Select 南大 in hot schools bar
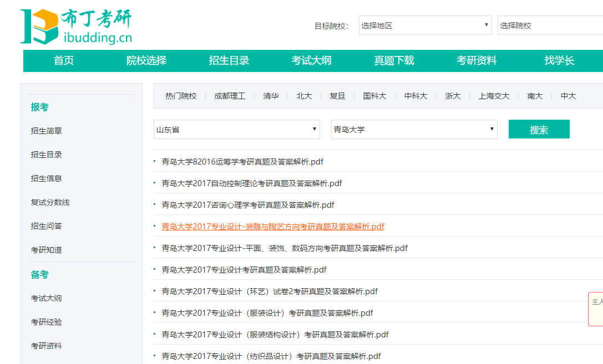Image resolution: width=603 pixels, height=364 pixels. (x=535, y=96)
